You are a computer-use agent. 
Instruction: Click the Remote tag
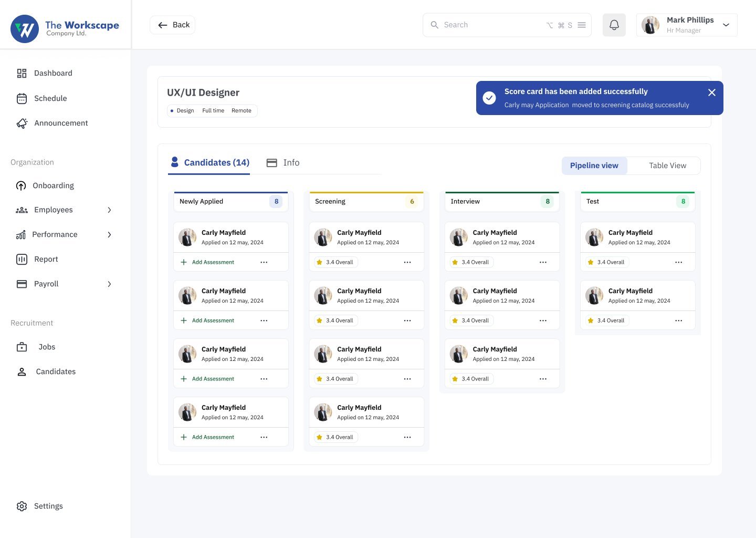[241, 111]
